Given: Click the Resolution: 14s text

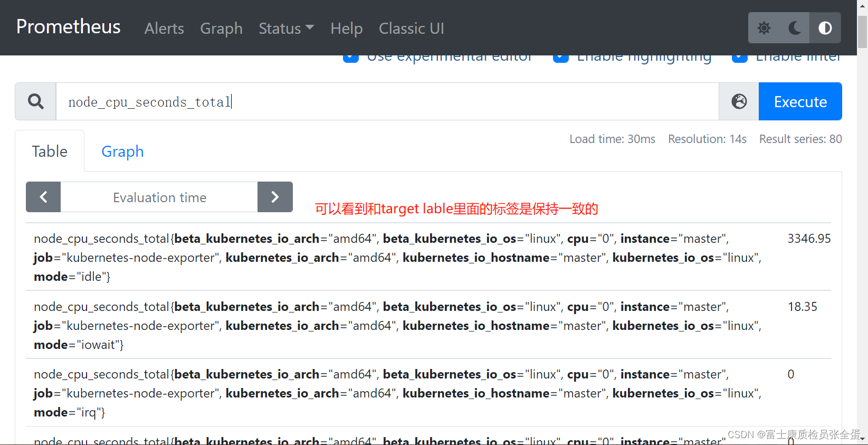Looking at the screenshot, I should [x=707, y=139].
